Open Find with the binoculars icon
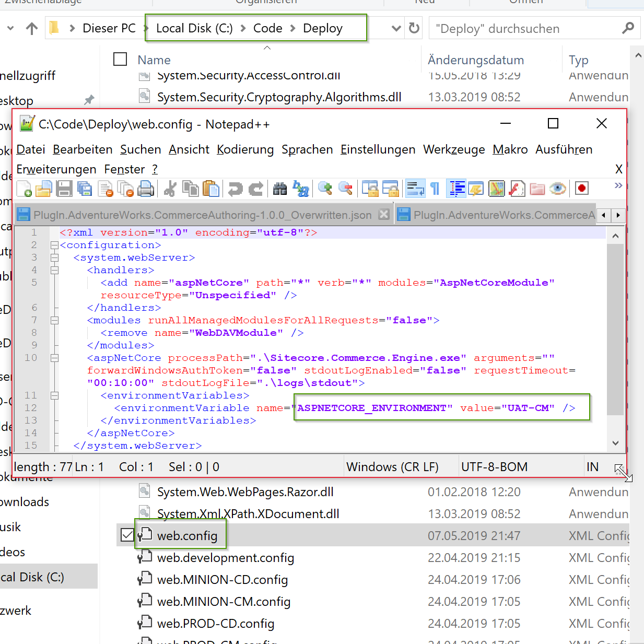 [x=280, y=188]
